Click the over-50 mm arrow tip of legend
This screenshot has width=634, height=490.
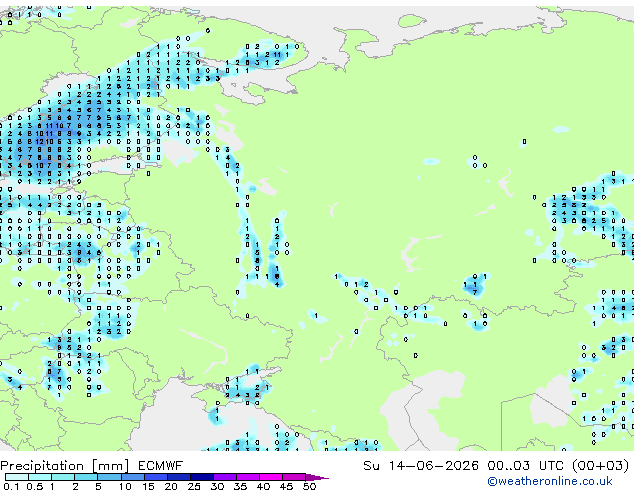[317, 477]
